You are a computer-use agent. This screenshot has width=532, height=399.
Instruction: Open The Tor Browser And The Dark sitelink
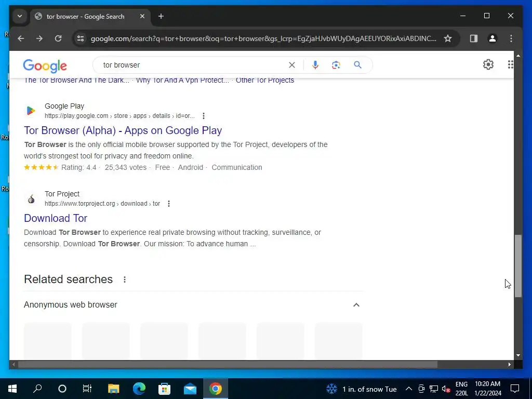point(77,81)
